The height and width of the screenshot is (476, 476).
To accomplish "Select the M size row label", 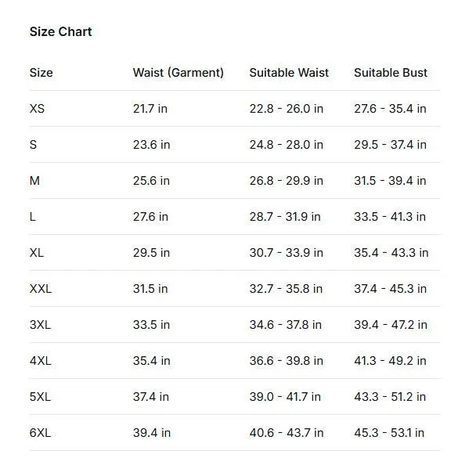I will click(x=34, y=181).
